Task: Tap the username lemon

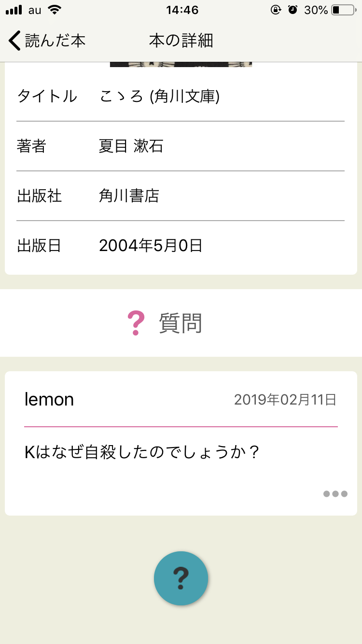Action: (49, 400)
